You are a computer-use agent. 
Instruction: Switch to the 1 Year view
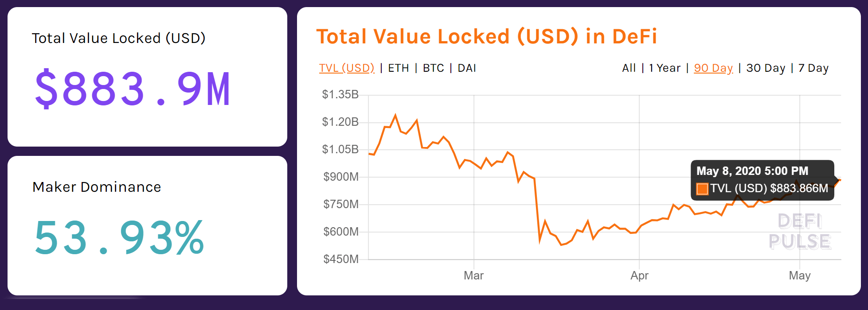coord(664,68)
